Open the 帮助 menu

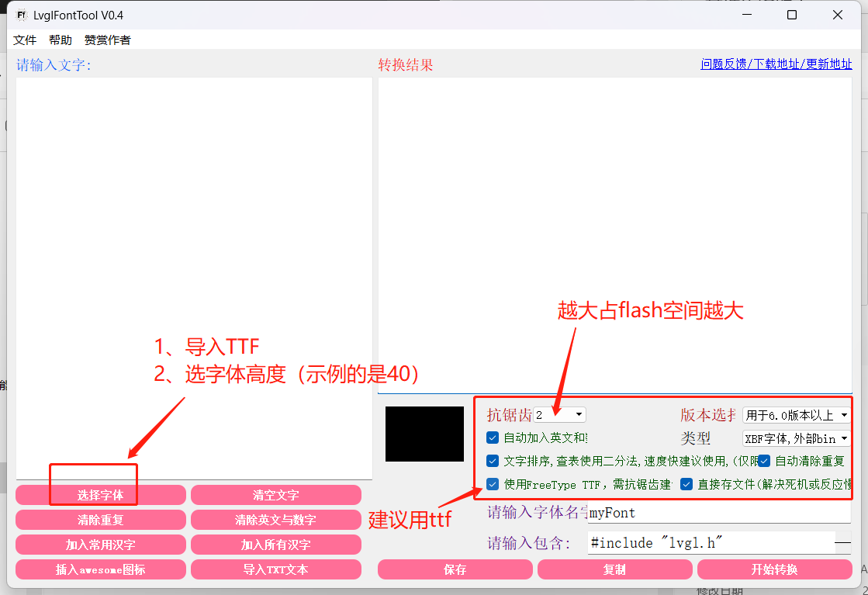pos(61,40)
